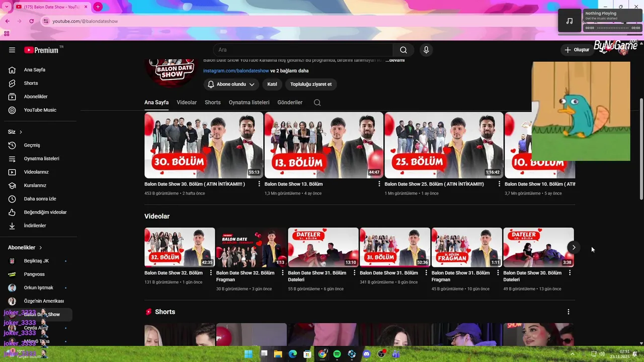
Task: Open Discord from the taskbar
Action: [366, 354]
